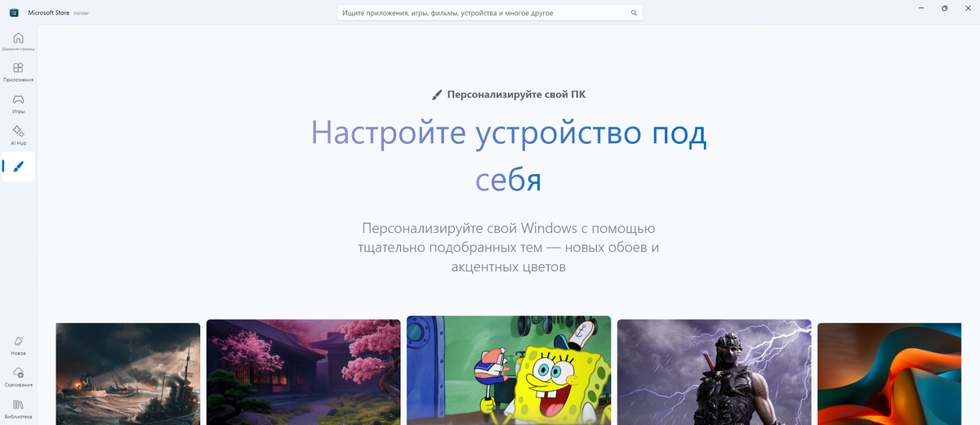Focus the store search field
Screen dimensions: 980x425
(490, 13)
